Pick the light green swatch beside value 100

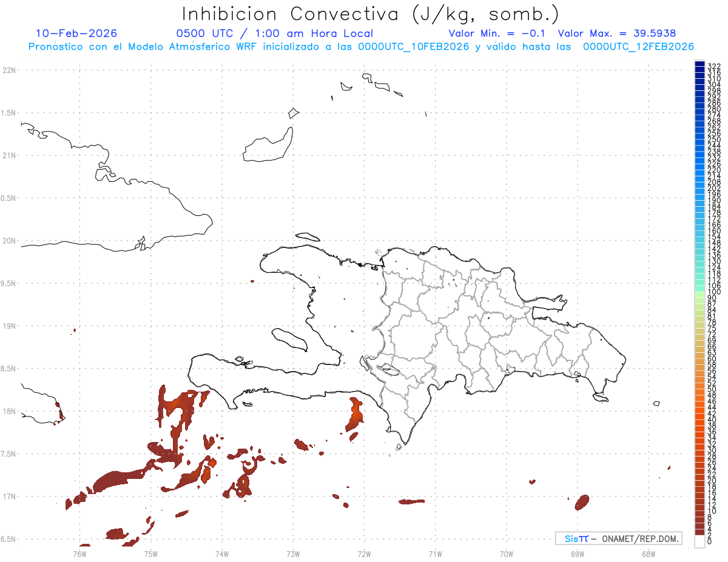click(699, 295)
